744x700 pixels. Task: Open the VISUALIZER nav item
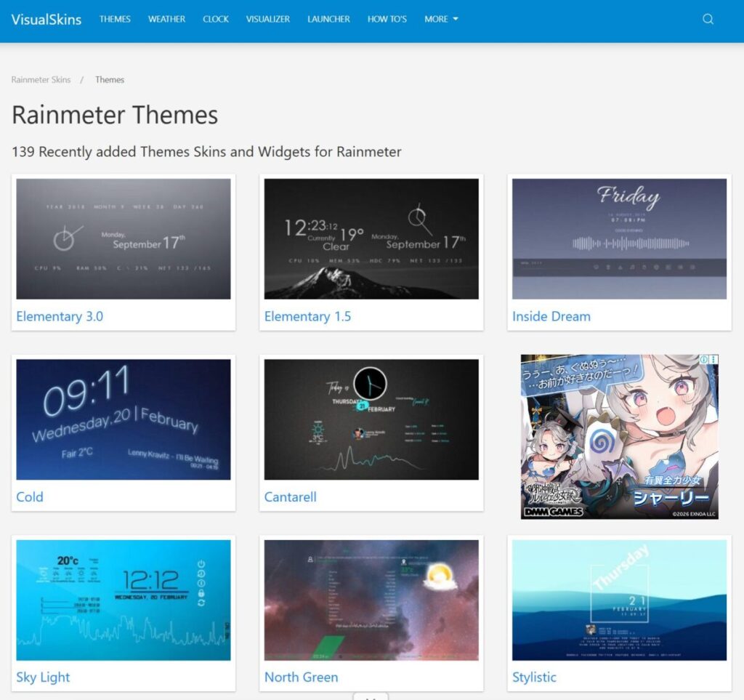(x=267, y=19)
